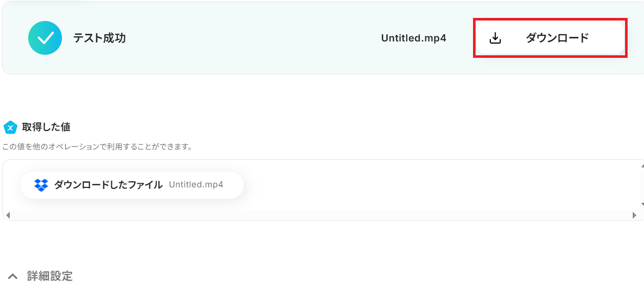The image size is (644, 300).
Task: Select the ダウンロードしたファイル value chip
Action: pyautogui.click(x=132, y=185)
